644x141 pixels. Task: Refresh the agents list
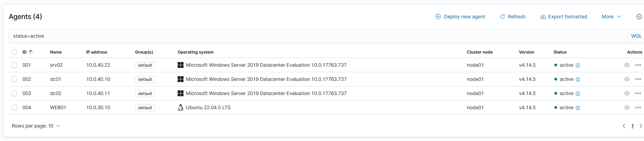[512, 17]
